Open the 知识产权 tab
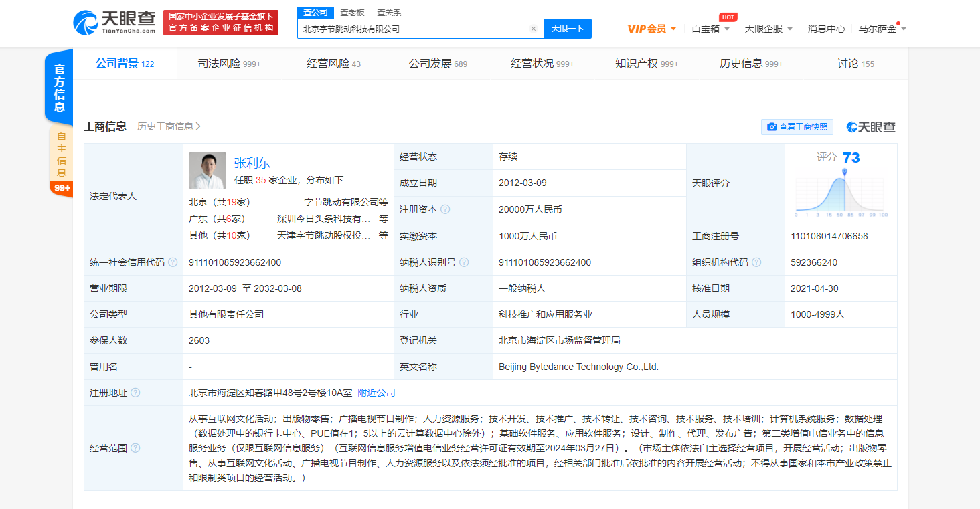The image size is (980, 509). click(647, 64)
